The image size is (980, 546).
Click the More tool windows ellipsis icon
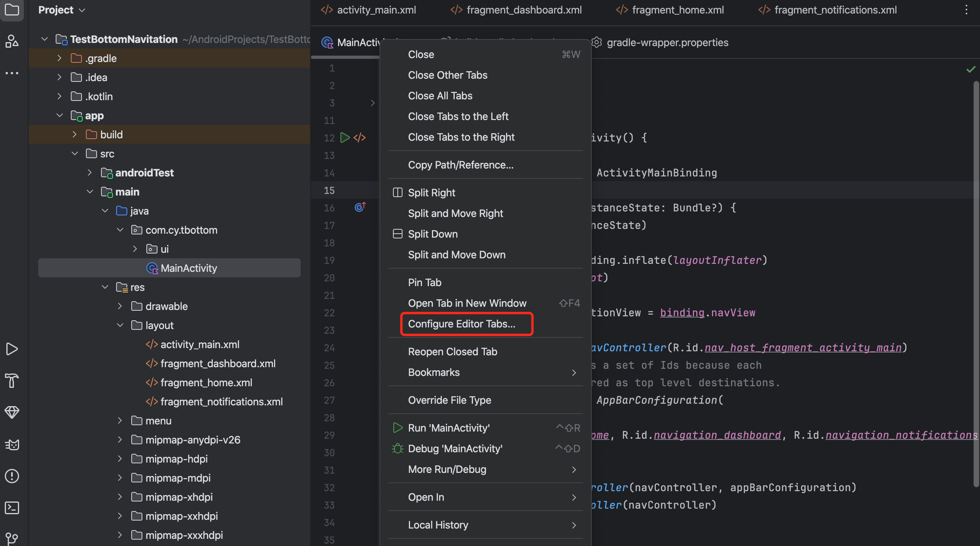point(12,73)
